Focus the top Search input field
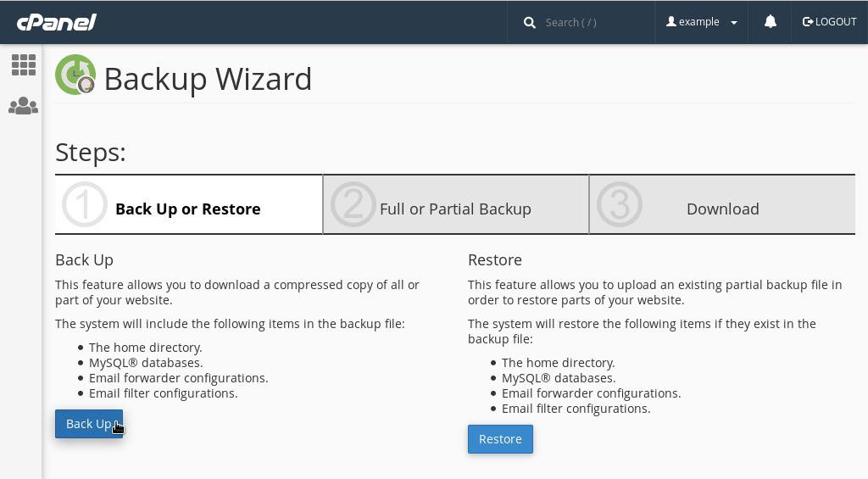The height and width of the screenshot is (479, 868). [593, 23]
